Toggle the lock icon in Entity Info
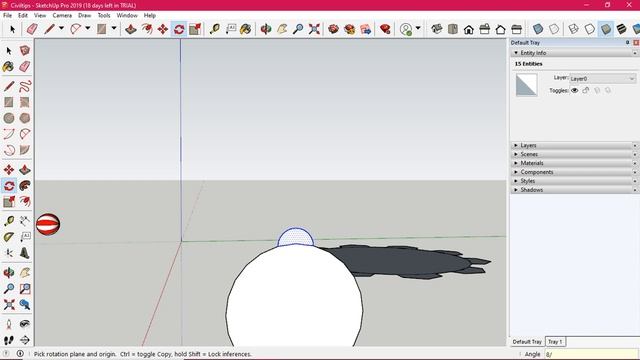 click(586, 90)
